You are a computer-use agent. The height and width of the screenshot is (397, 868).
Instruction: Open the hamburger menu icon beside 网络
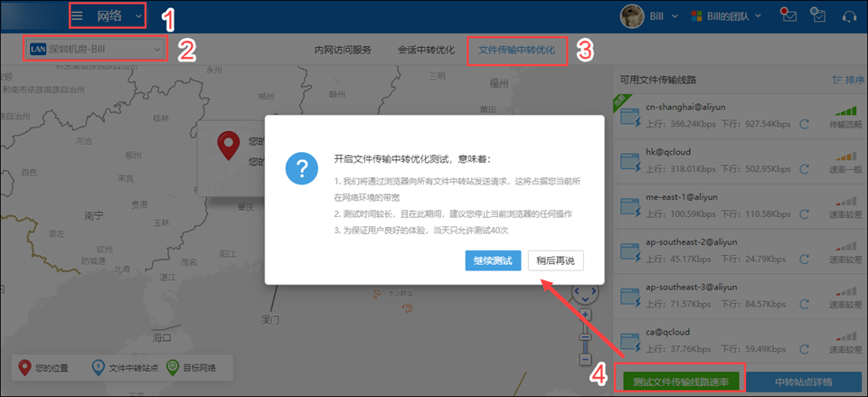(78, 16)
